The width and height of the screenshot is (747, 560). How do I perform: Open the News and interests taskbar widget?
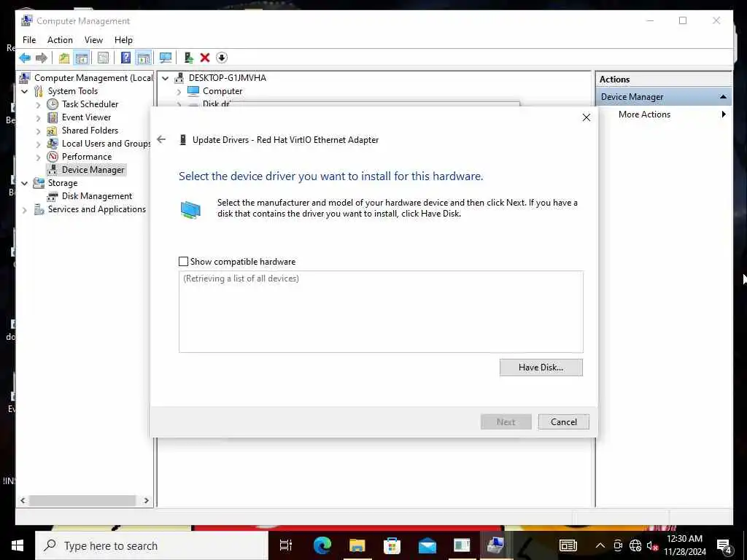pyautogui.click(x=568, y=545)
